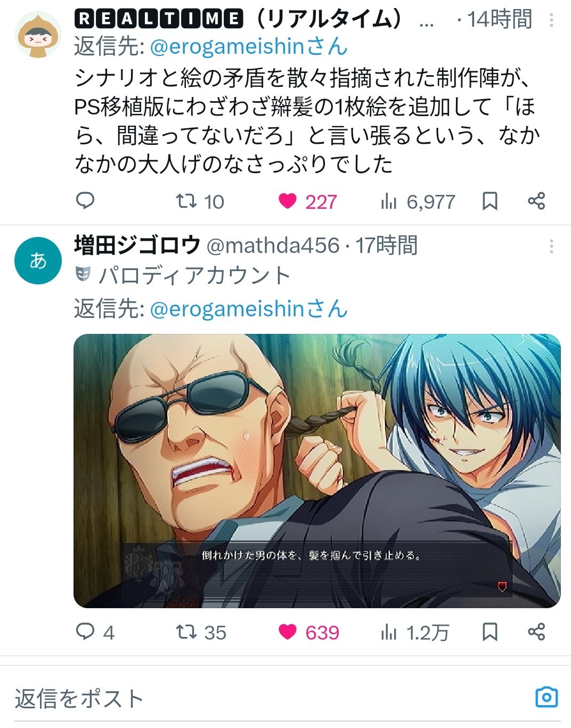Open REALTIME user's avatar profile

38,34
